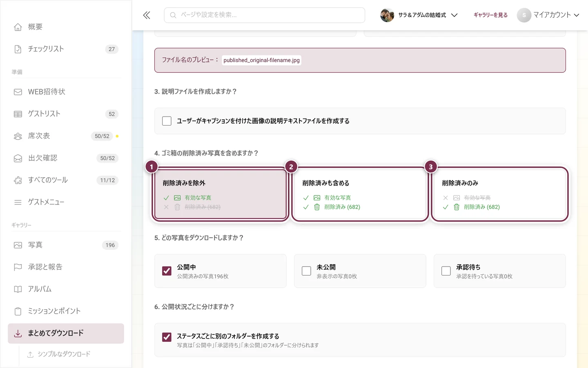
Task: Select the 削除済みを除外 option card
Action: point(220,195)
